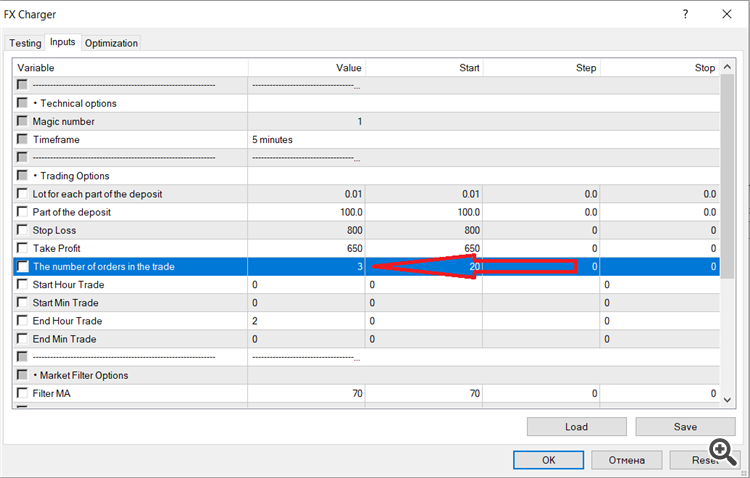
Task: Click the 'End Min Trade' label
Action: (65, 339)
